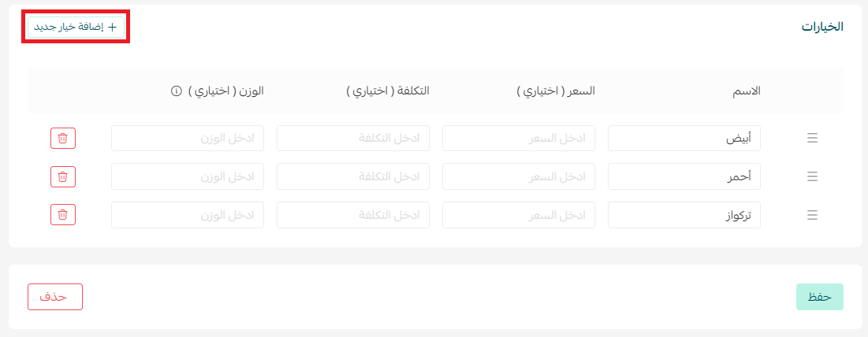Focus the name field containing أحمر
The image size is (868, 337).
tap(684, 177)
